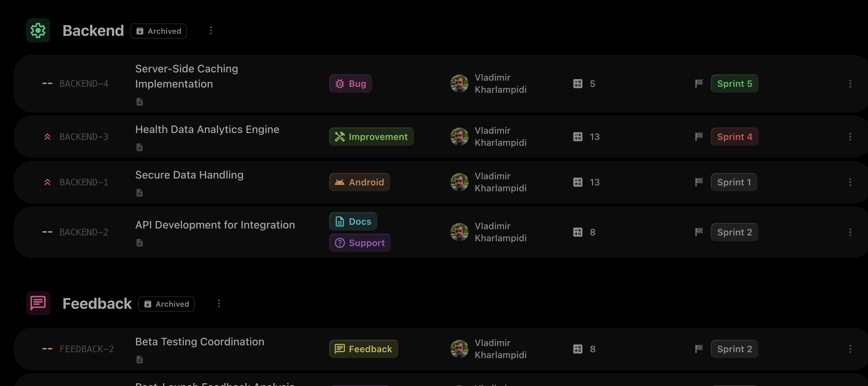Open the document icon under Server-Side Caching Implementation

coord(139,102)
